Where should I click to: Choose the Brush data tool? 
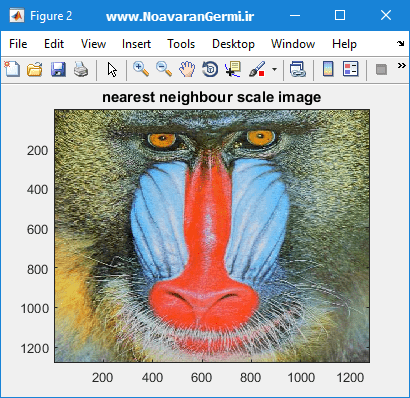tap(257, 69)
